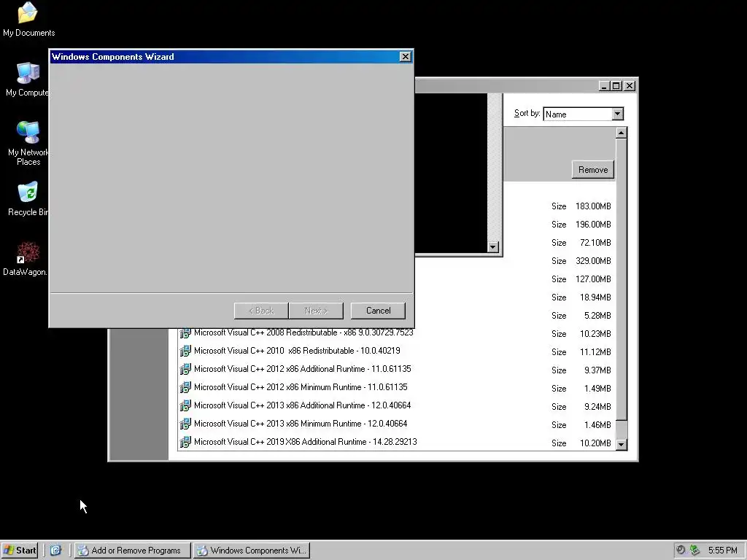The height and width of the screenshot is (560, 747).
Task: Click the 1.46MB size value
Action: pos(597,425)
